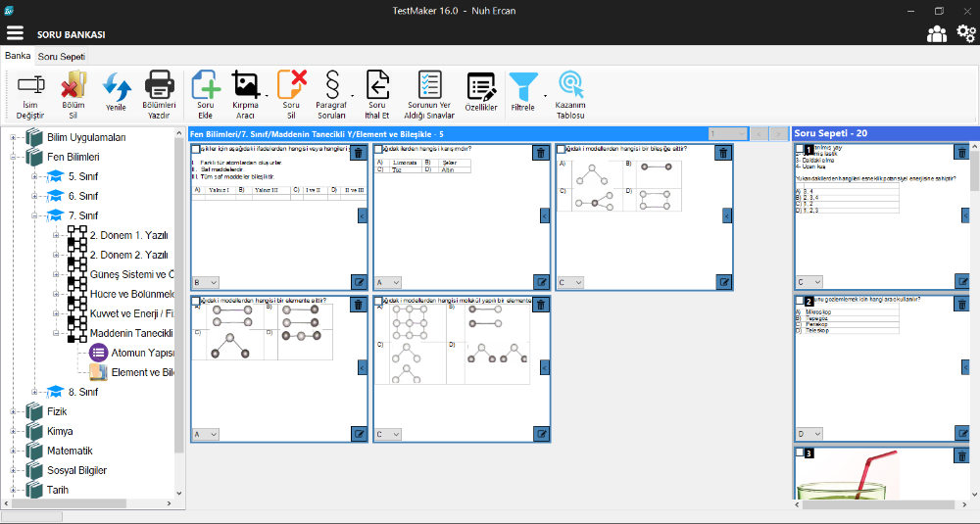This screenshot has height=524, width=980.
Task: Switch to the Soru Sepeti tab
Action: 62,57
